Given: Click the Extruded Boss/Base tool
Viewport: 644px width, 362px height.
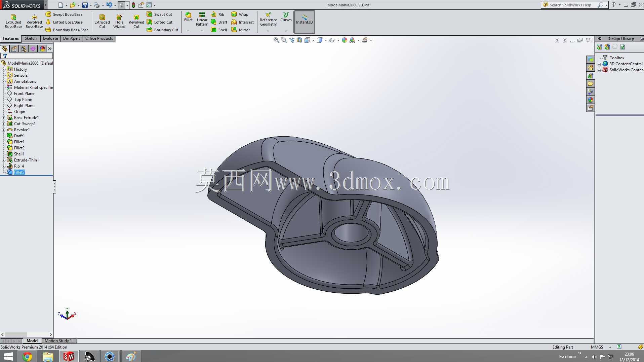Looking at the screenshot, I should point(13,21).
